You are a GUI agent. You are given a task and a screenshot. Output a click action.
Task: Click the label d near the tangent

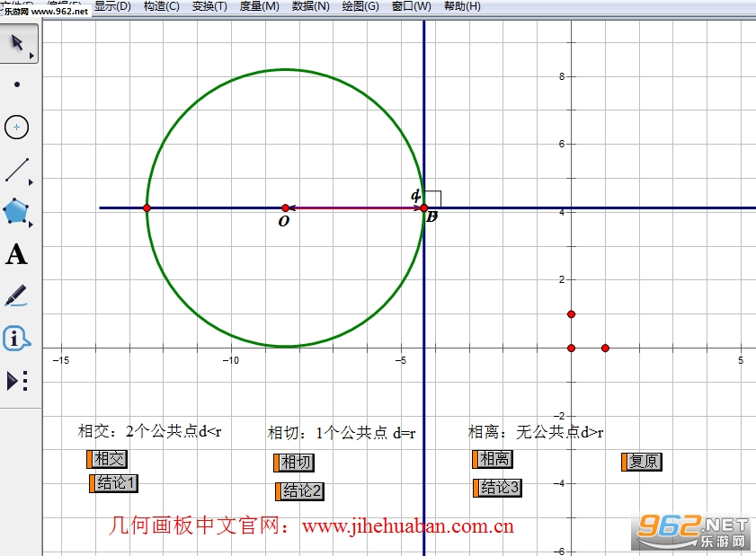pyautogui.click(x=415, y=195)
